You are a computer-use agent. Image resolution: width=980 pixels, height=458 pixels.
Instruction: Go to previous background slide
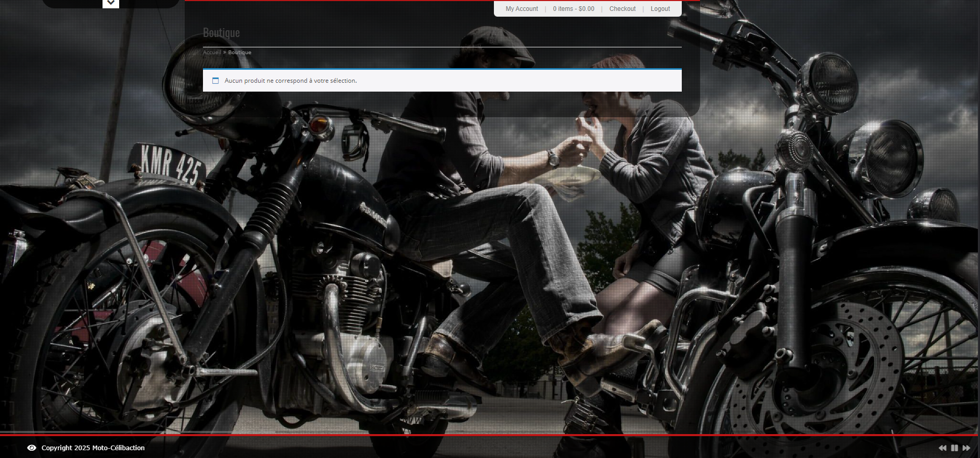click(943, 448)
